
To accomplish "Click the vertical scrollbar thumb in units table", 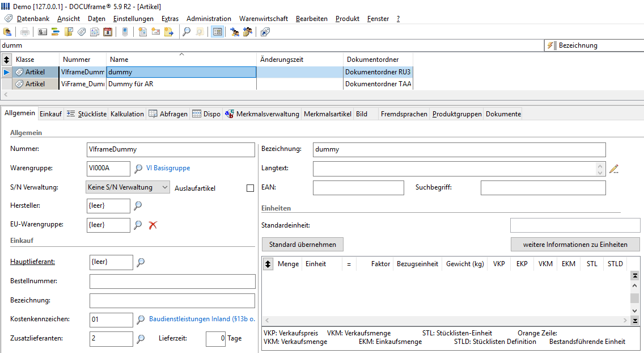I will click(635, 298).
